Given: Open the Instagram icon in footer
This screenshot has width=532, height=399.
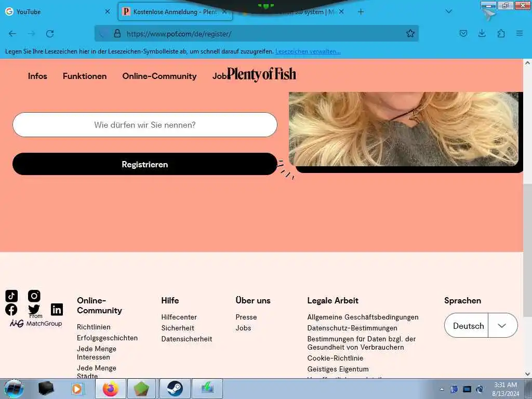Looking at the screenshot, I should coord(34,296).
